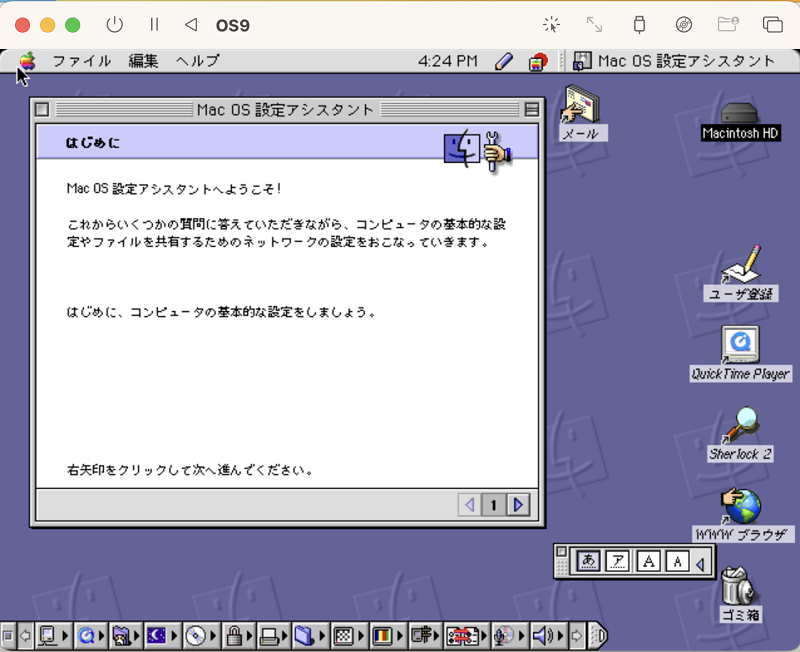Open the ファイル menu

coord(82,61)
